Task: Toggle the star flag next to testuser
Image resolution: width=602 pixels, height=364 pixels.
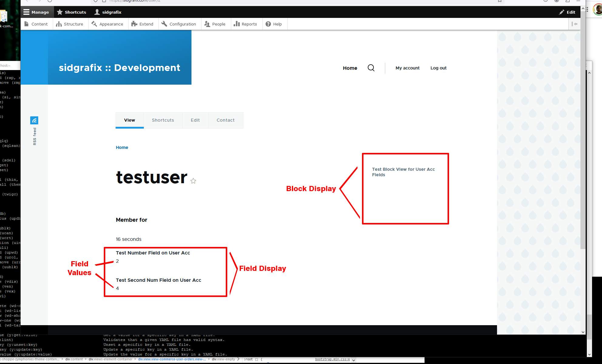Action: (193, 181)
